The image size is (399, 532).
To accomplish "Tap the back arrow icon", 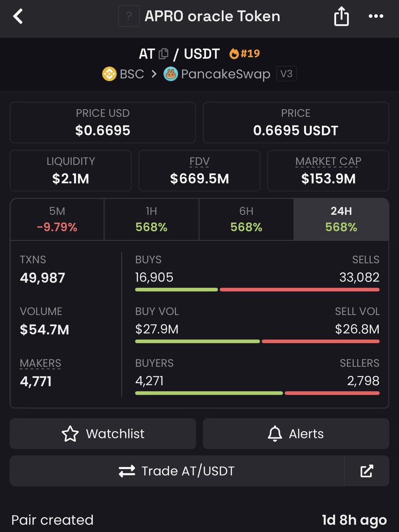I will (18, 17).
